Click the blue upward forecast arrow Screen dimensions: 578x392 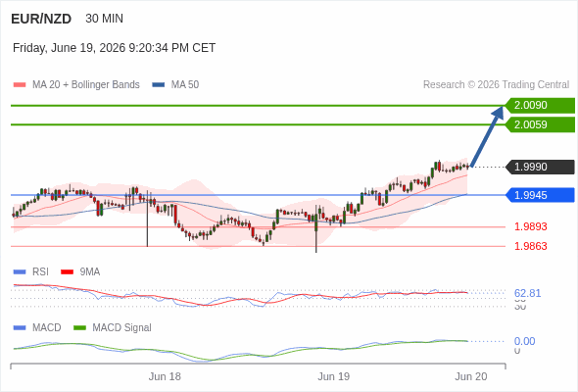point(487,136)
